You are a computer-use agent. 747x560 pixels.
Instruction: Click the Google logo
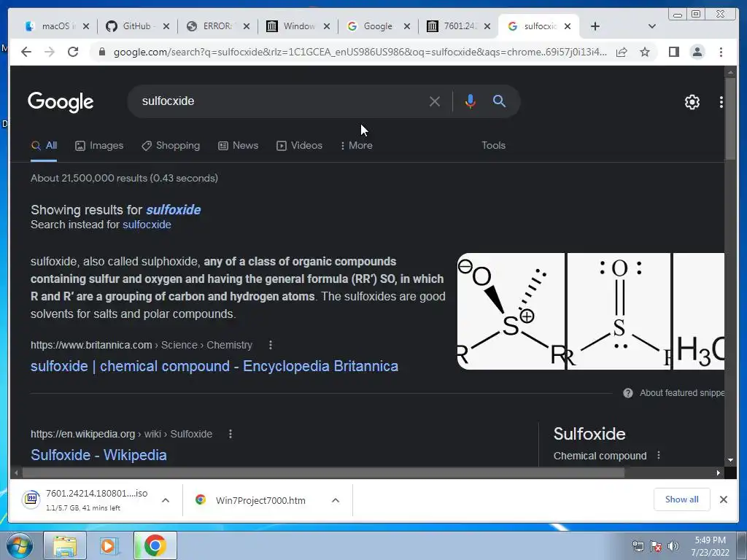(x=61, y=102)
